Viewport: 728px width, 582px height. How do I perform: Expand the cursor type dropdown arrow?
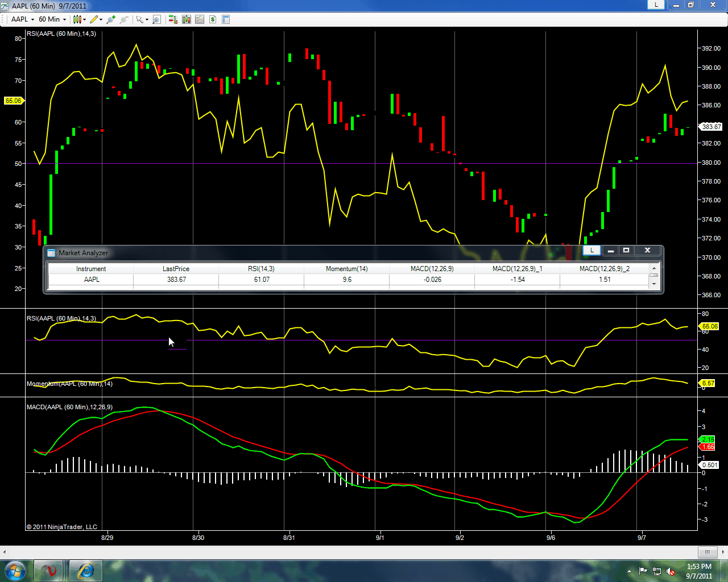point(147,19)
